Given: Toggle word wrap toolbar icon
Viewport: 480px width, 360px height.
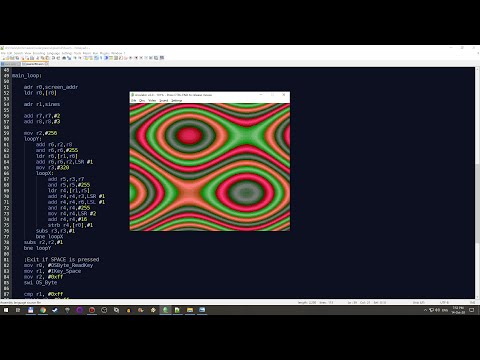Looking at the screenshot, I should (x=96, y=58).
